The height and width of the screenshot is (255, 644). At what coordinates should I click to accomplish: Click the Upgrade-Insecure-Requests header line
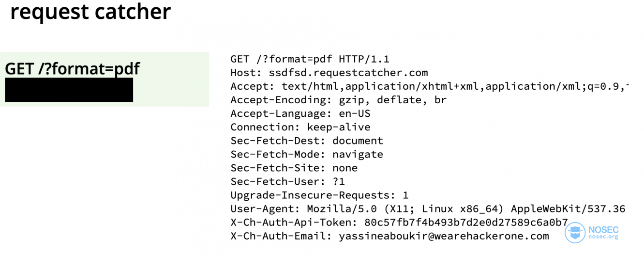[x=319, y=195]
